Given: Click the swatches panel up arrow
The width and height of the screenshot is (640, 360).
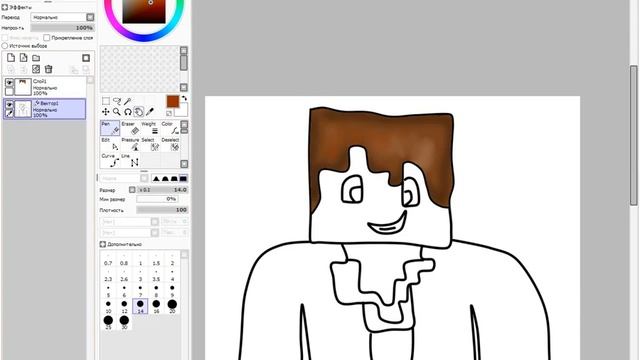Looking at the screenshot, I should [x=184, y=51].
